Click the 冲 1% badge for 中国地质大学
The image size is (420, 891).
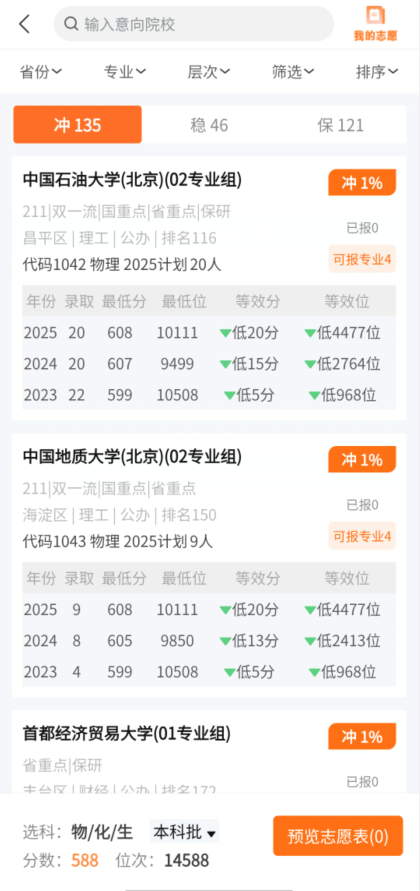pos(362,459)
